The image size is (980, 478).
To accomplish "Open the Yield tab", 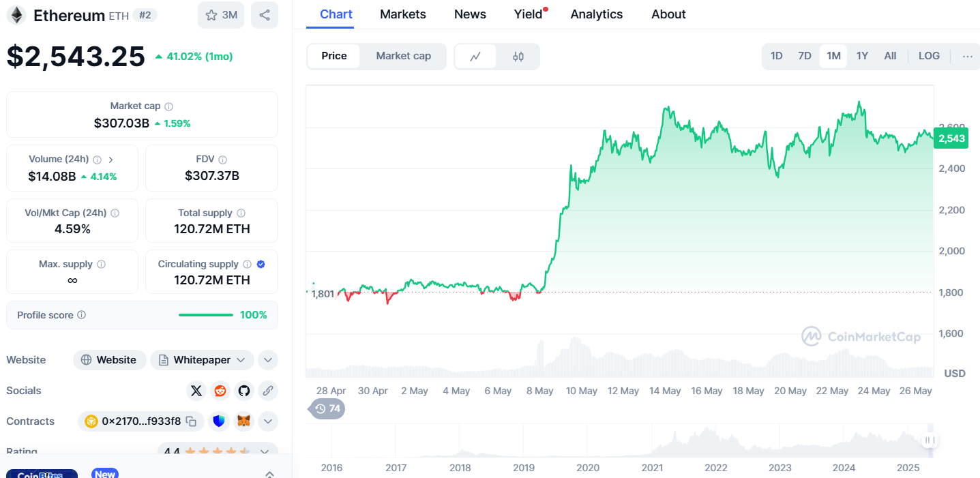I will point(530,14).
